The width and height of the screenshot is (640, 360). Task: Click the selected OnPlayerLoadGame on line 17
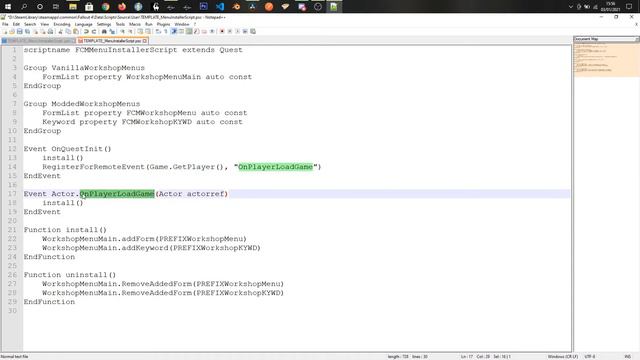click(117, 193)
